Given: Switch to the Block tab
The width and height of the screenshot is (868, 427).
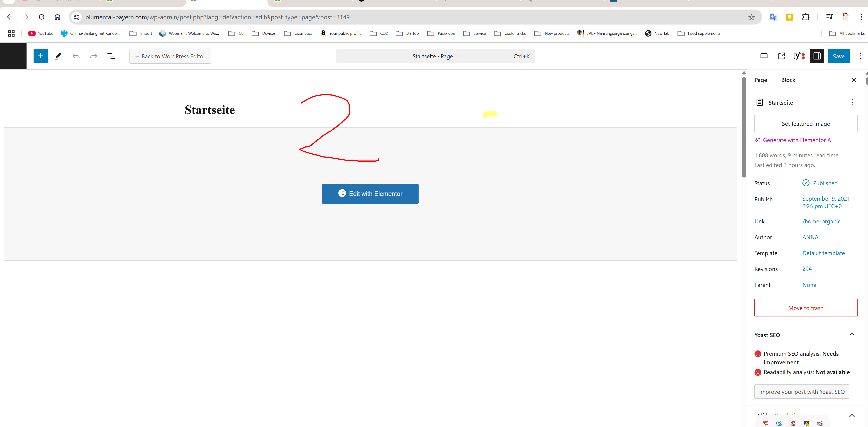Looking at the screenshot, I should click(x=788, y=80).
